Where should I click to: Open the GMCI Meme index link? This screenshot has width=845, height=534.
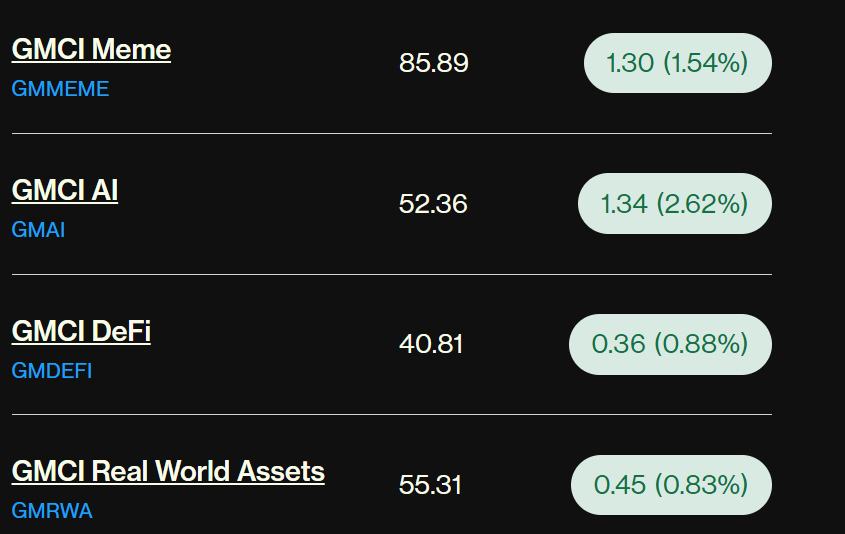(91, 50)
